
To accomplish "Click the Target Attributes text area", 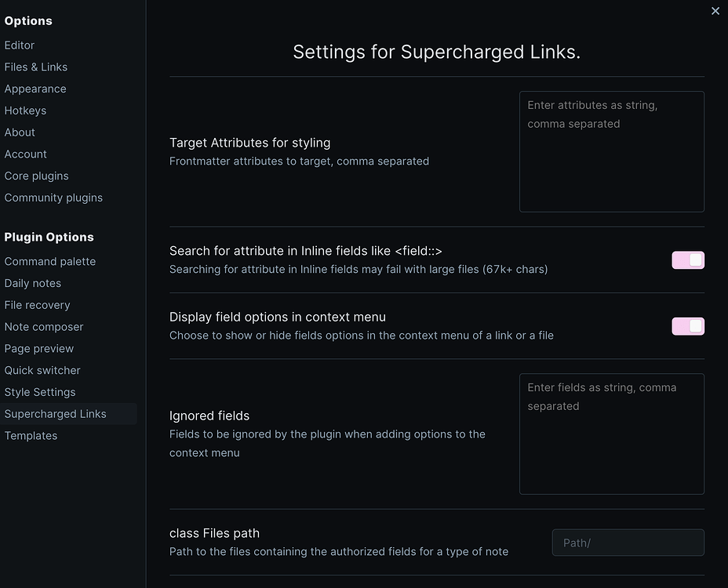I will (611, 152).
